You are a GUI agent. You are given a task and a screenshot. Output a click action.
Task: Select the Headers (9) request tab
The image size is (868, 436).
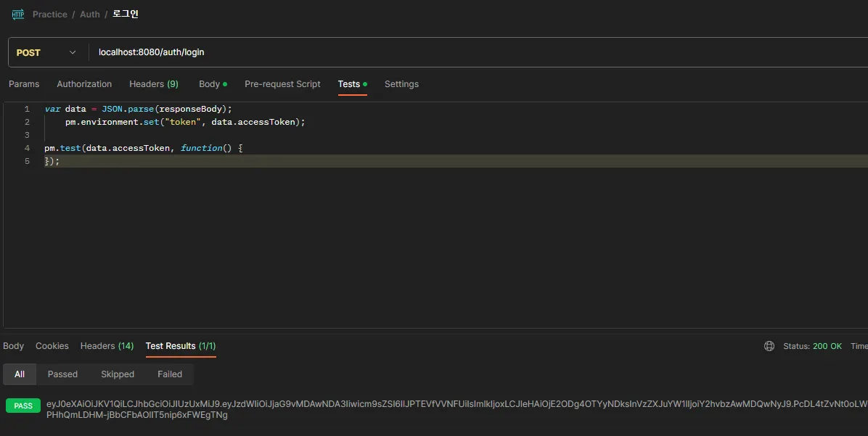[153, 84]
